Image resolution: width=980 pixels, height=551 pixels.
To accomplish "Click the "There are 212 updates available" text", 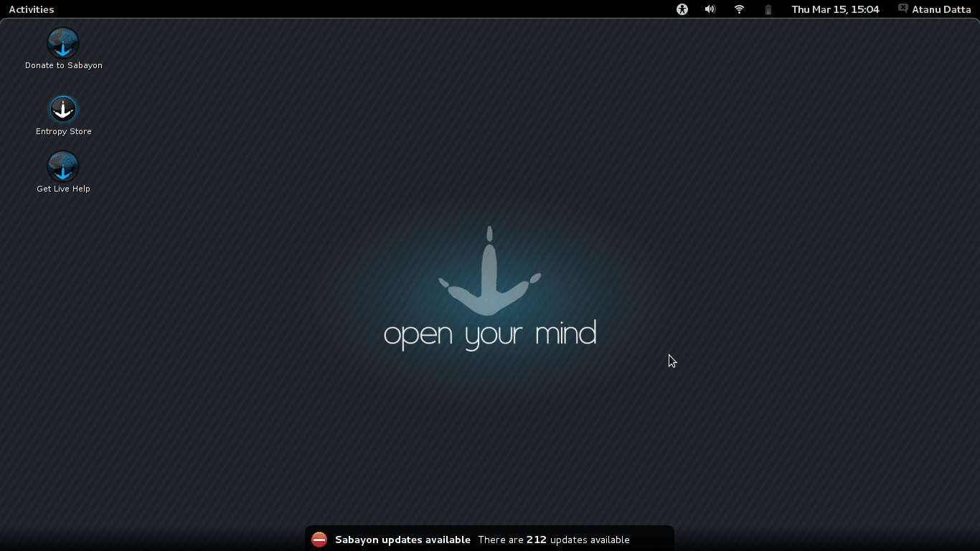I will (554, 540).
